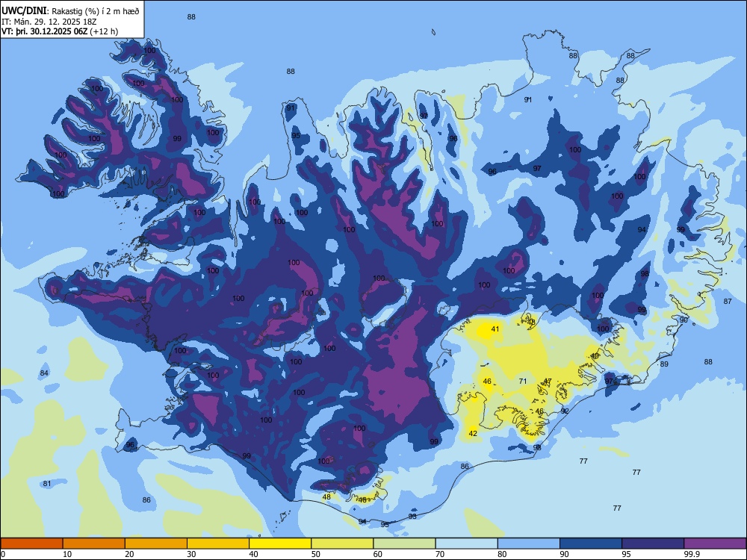Click the '30' legend scale label
This screenshot has width=747, height=560.
(x=191, y=554)
